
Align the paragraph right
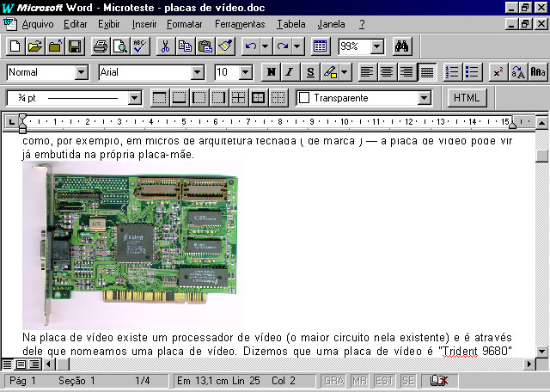[406, 72]
